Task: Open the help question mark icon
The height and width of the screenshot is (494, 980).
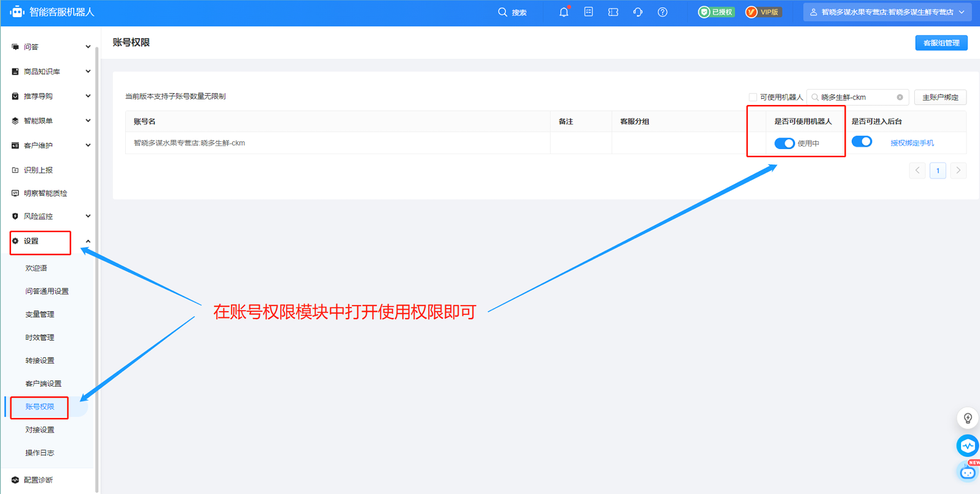Action: click(x=663, y=12)
